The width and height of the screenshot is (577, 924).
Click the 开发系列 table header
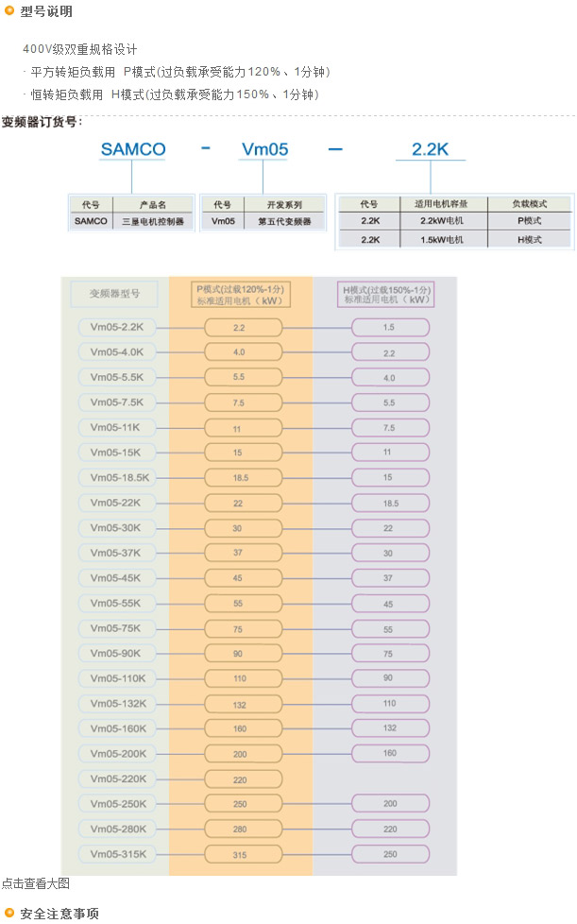[284, 204]
